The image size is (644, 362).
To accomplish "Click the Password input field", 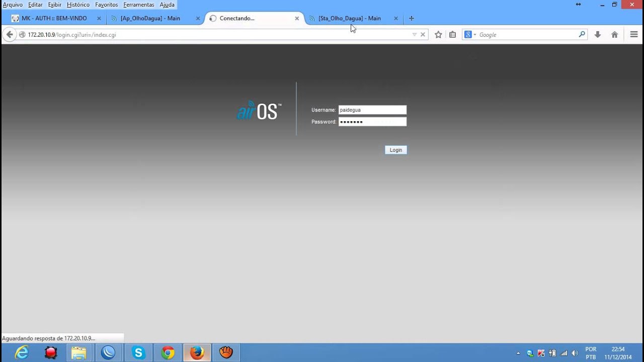I will 372,122.
